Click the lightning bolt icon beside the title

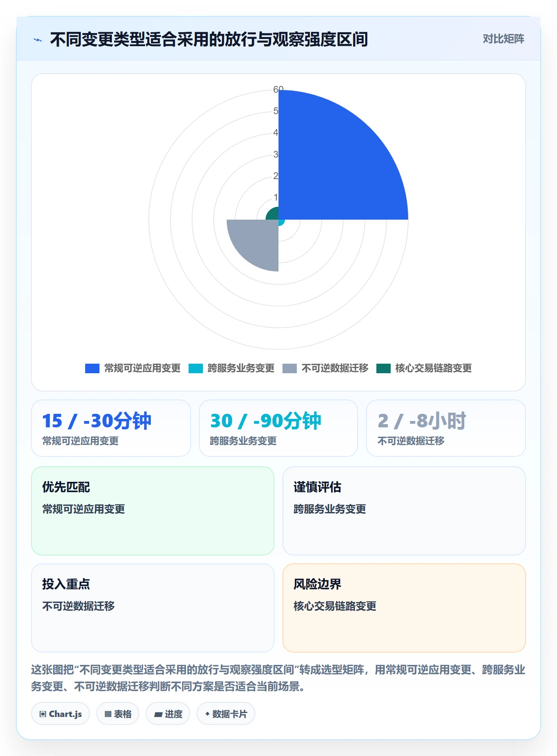38,40
